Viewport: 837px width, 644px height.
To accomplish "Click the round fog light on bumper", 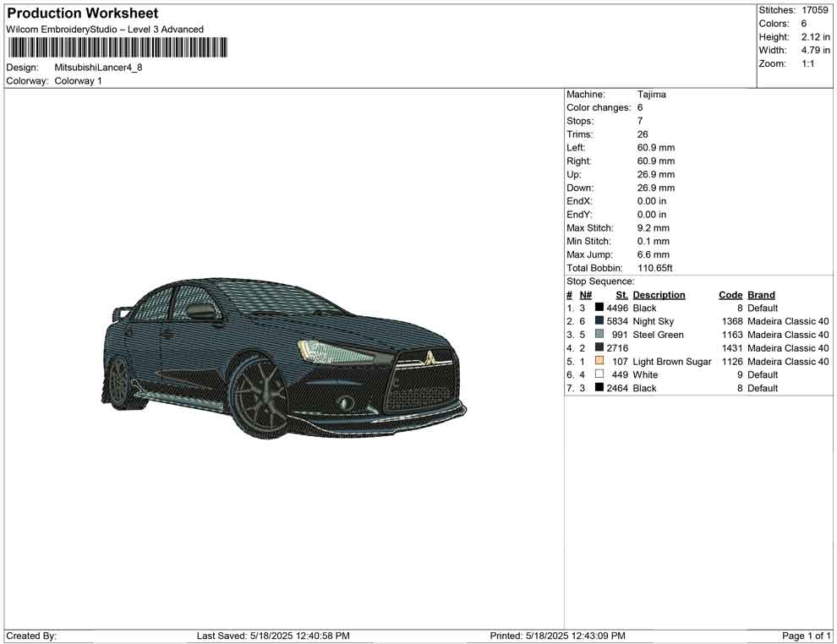I will 345,402.
